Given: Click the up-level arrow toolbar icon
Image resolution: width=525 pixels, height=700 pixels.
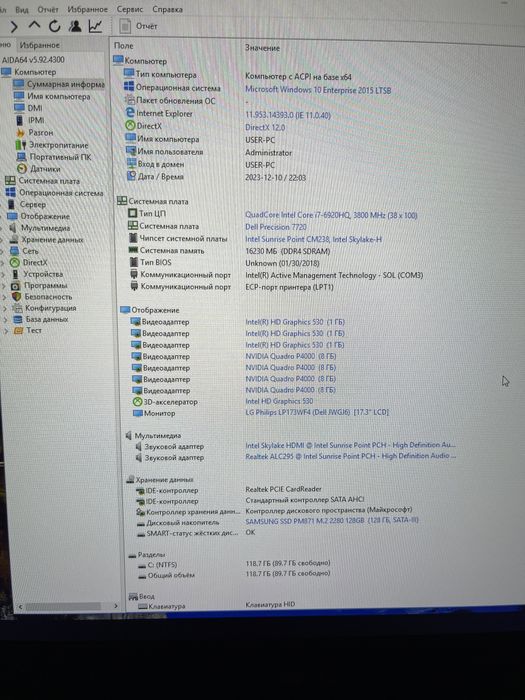Looking at the screenshot, I should click(x=34, y=26).
